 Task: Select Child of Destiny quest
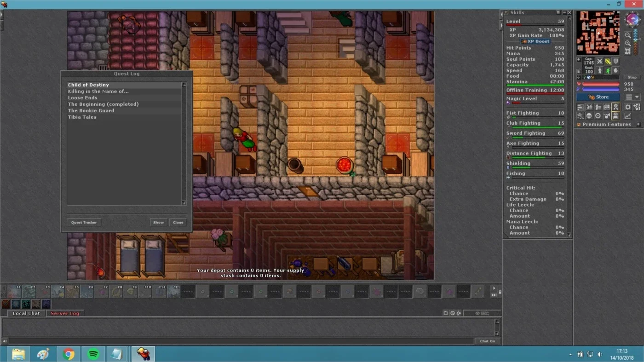pos(124,85)
